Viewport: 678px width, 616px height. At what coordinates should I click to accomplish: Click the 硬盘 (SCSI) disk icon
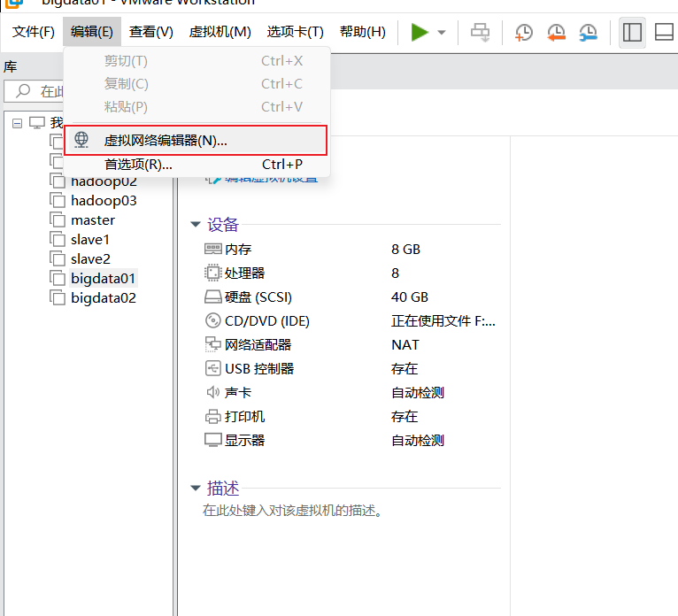(x=212, y=297)
